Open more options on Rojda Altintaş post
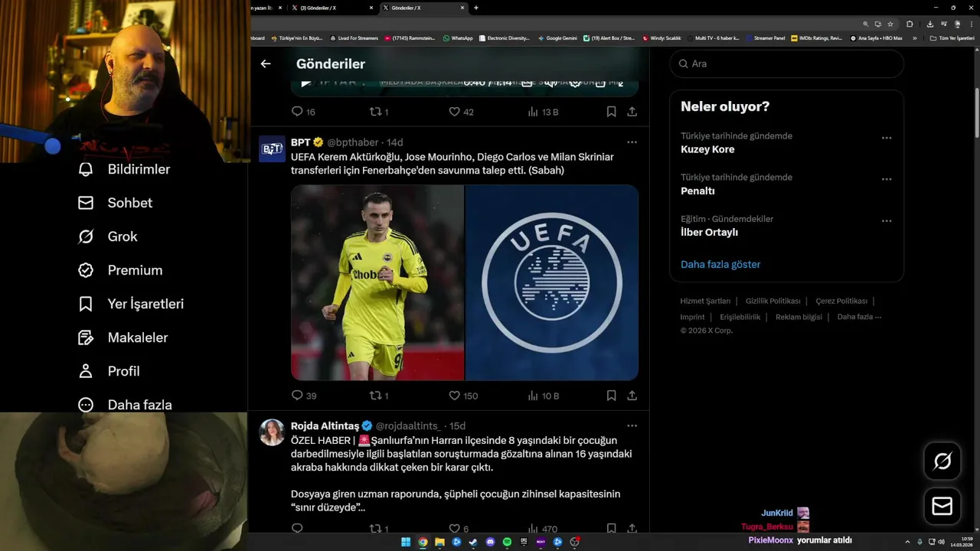980x551 pixels. point(632,425)
